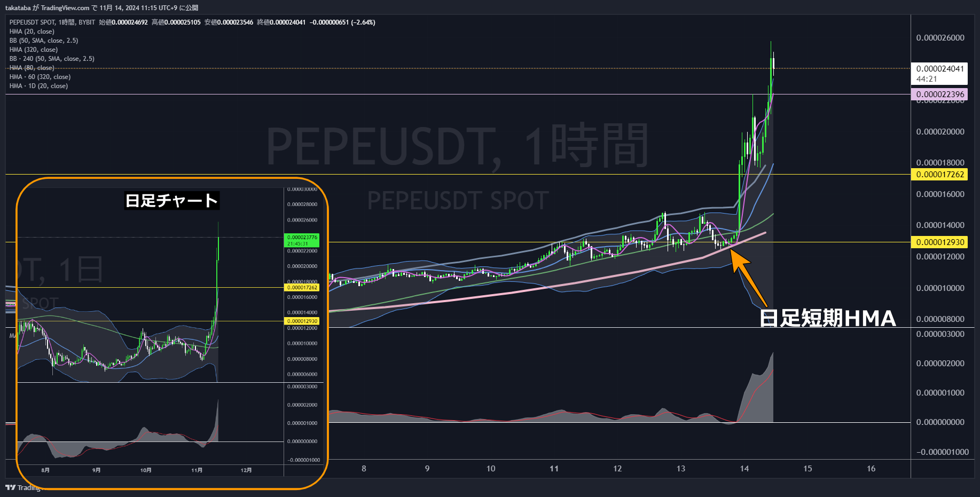Click the −0.000000651 (−2.64%) change value
980x497 pixels.
coord(343,22)
